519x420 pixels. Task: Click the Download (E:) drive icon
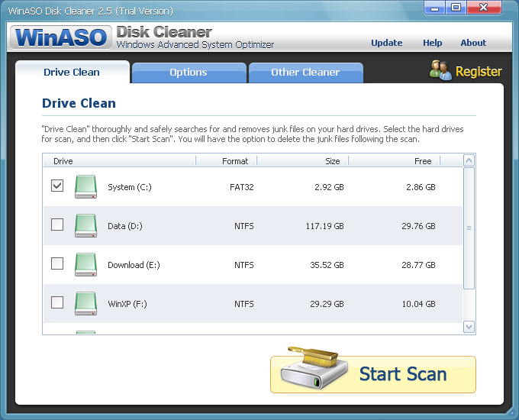tap(85, 265)
